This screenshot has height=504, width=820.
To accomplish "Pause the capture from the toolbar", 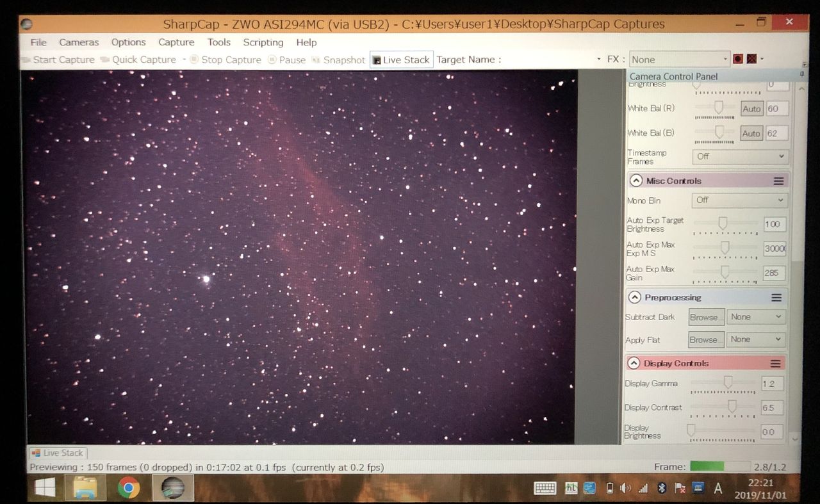I will [286, 60].
